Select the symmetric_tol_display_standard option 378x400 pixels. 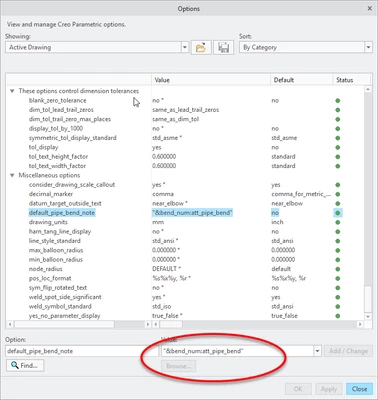(x=72, y=138)
